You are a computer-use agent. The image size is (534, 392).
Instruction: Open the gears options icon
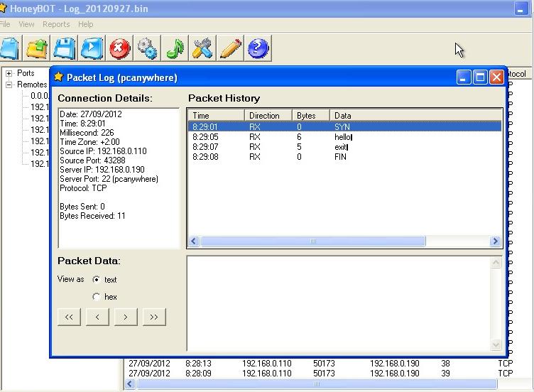click(147, 48)
